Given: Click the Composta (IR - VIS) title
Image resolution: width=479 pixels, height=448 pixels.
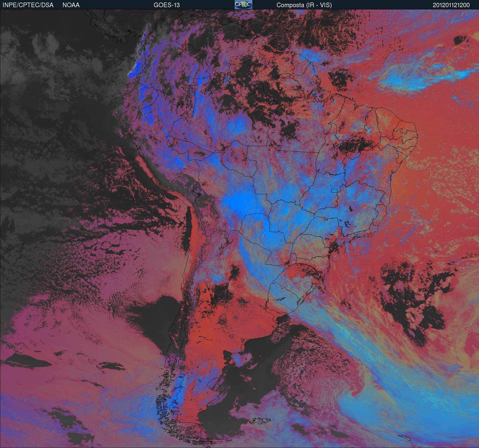Looking at the screenshot, I should (x=304, y=5).
